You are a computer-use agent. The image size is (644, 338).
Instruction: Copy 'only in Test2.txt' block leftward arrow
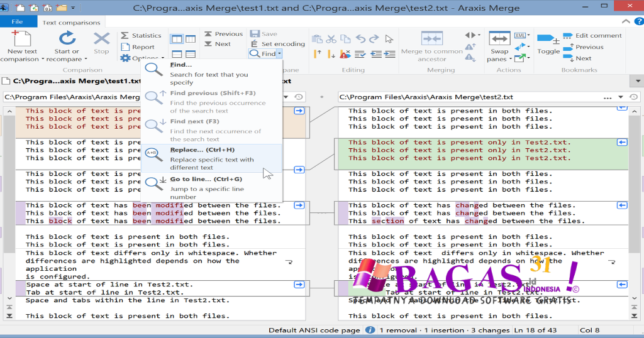click(622, 143)
